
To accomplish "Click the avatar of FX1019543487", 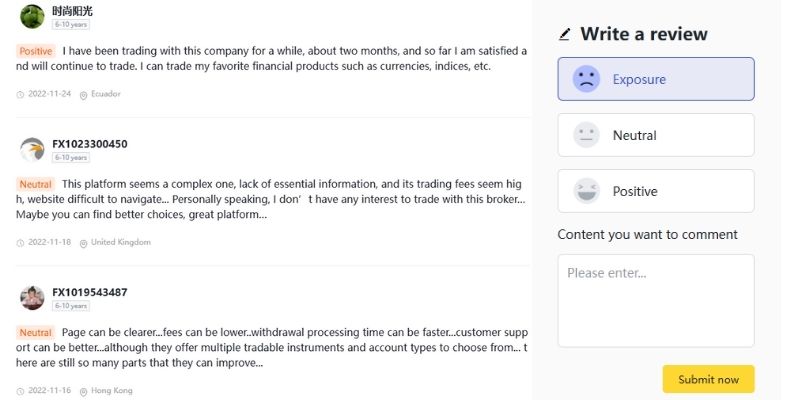I will (x=32, y=298).
